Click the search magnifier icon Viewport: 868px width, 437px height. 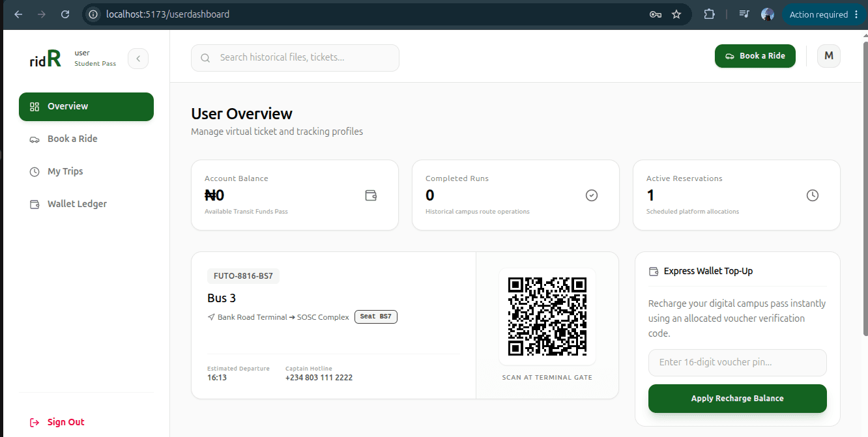(205, 58)
